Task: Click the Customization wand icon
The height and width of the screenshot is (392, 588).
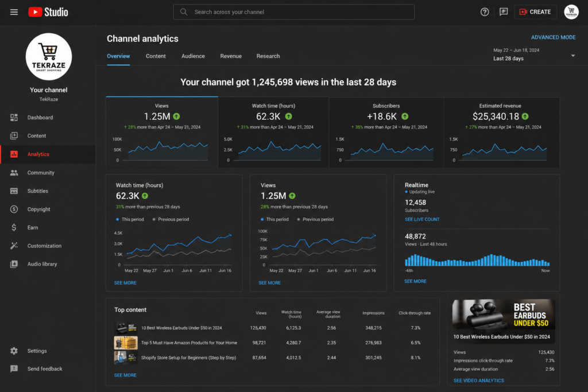Action: [x=14, y=246]
